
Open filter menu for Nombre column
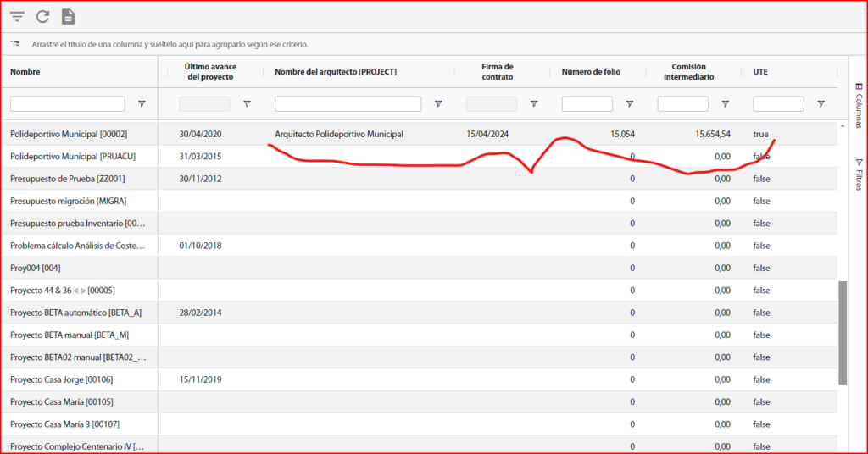pyautogui.click(x=142, y=104)
